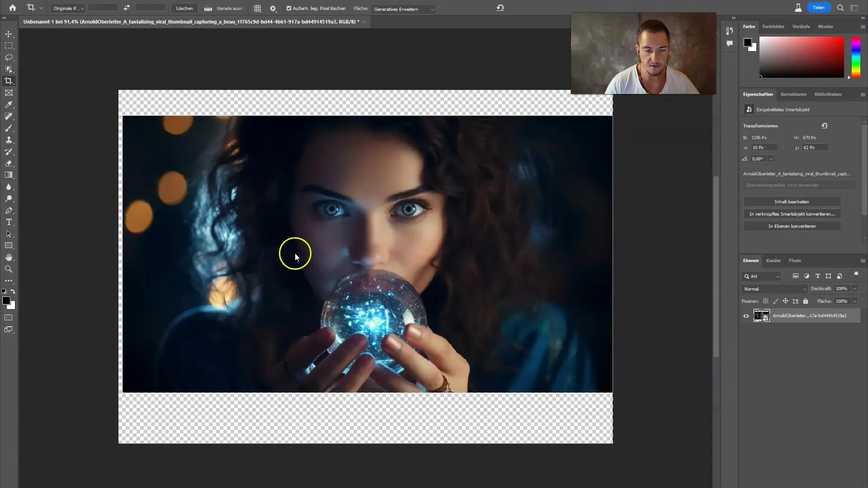Switch to the Verläufe tab
The width and height of the screenshot is (868, 488).
[x=801, y=26]
